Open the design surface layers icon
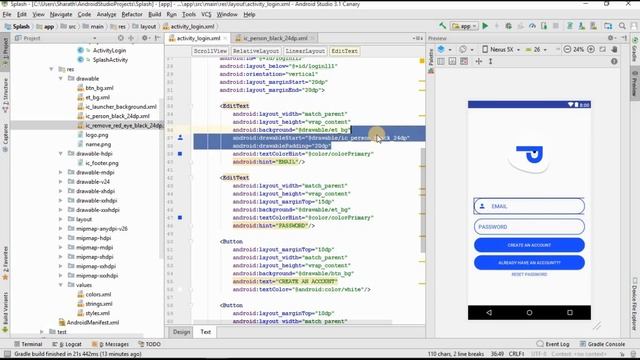Viewport: 640px width, 360px height. [441, 49]
